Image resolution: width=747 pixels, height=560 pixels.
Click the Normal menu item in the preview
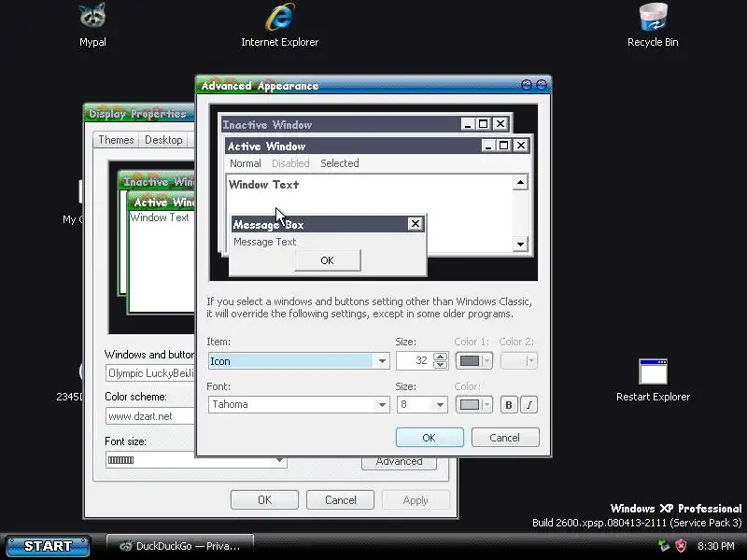tap(245, 163)
